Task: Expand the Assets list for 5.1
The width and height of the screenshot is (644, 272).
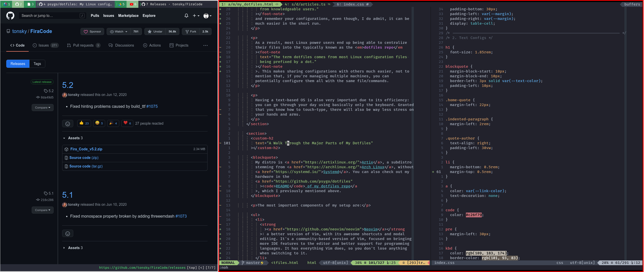Action: [73, 248]
